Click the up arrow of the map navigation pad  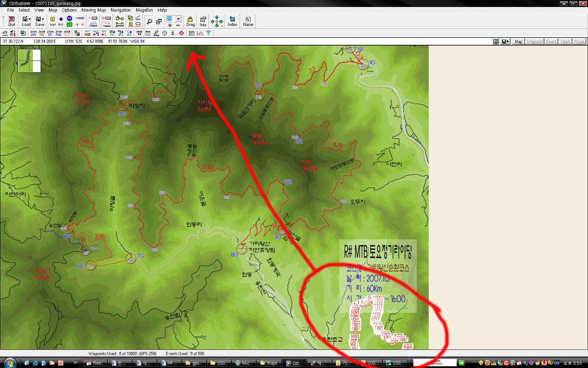tap(216, 17)
